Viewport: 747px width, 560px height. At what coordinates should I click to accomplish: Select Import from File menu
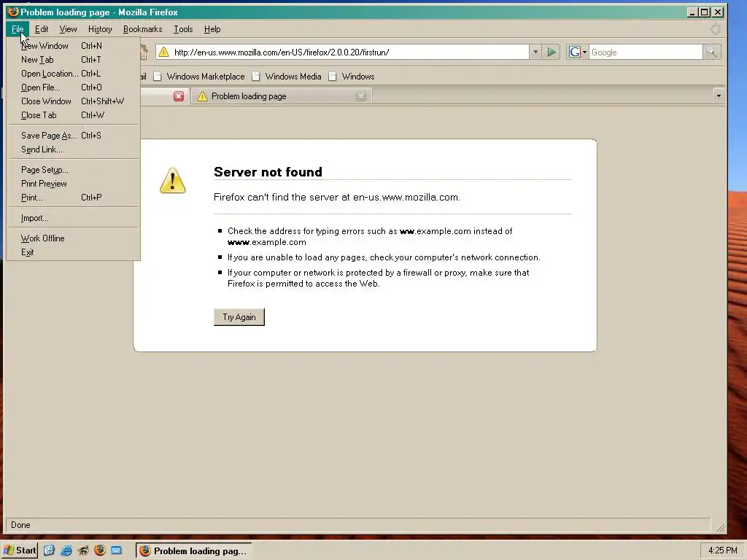(74, 217)
